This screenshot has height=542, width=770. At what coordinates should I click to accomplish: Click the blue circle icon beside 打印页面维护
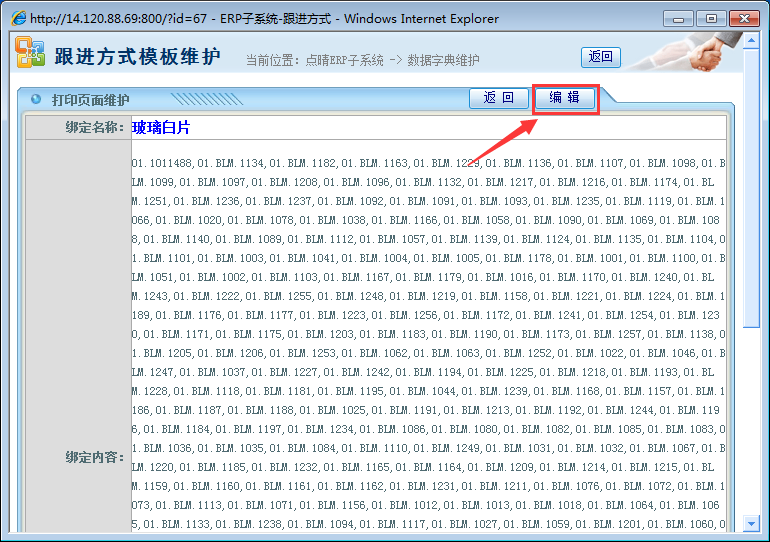37,99
